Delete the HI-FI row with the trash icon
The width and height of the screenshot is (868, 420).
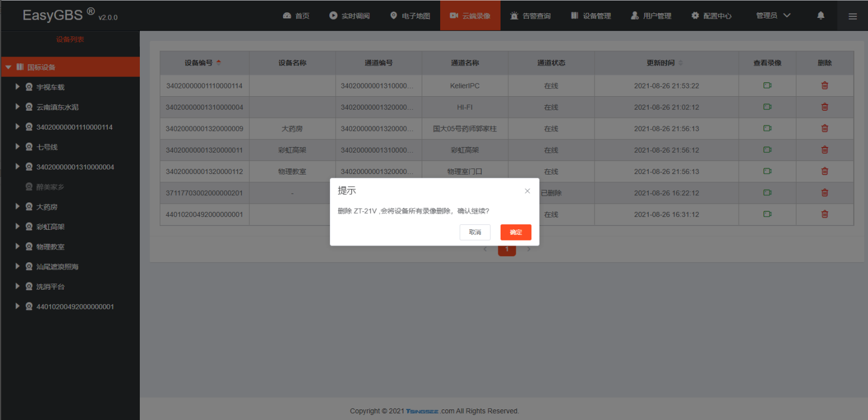click(x=824, y=107)
